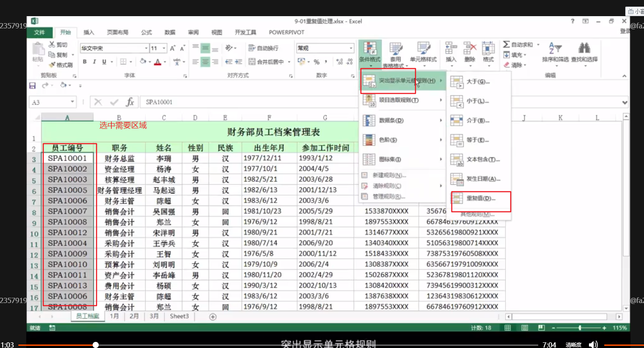Image resolution: width=644 pixels, height=348 pixels.
Task: Toggle align text right
Action: click(x=215, y=62)
